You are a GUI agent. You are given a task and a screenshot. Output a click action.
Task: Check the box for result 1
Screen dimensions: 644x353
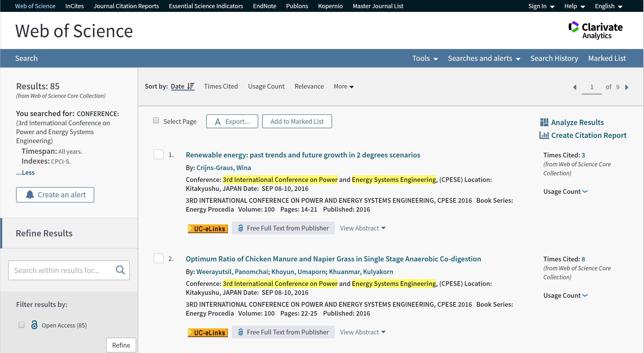tap(159, 154)
